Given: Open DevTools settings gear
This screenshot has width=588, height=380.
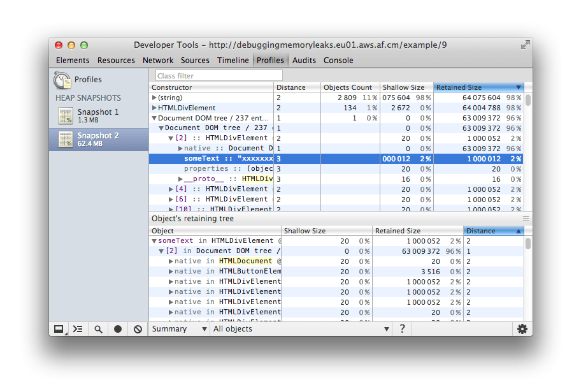Looking at the screenshot, I should point(522,328).
